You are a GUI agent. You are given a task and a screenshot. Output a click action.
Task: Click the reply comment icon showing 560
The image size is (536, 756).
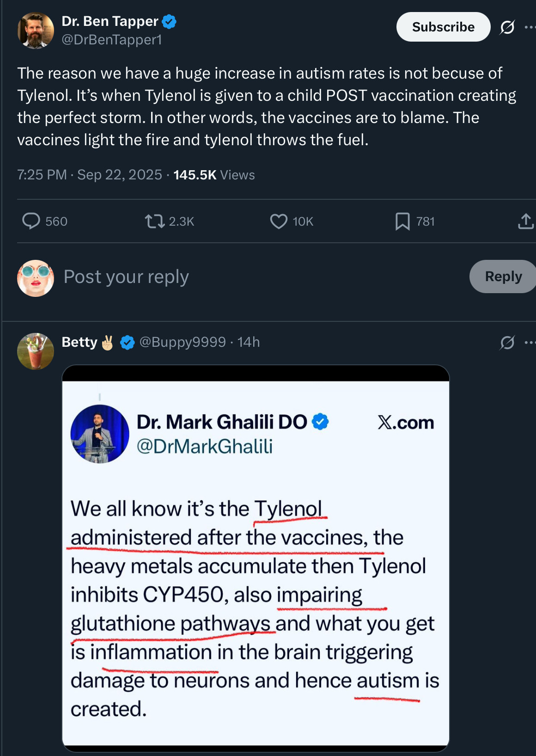[x=31, y=221]
